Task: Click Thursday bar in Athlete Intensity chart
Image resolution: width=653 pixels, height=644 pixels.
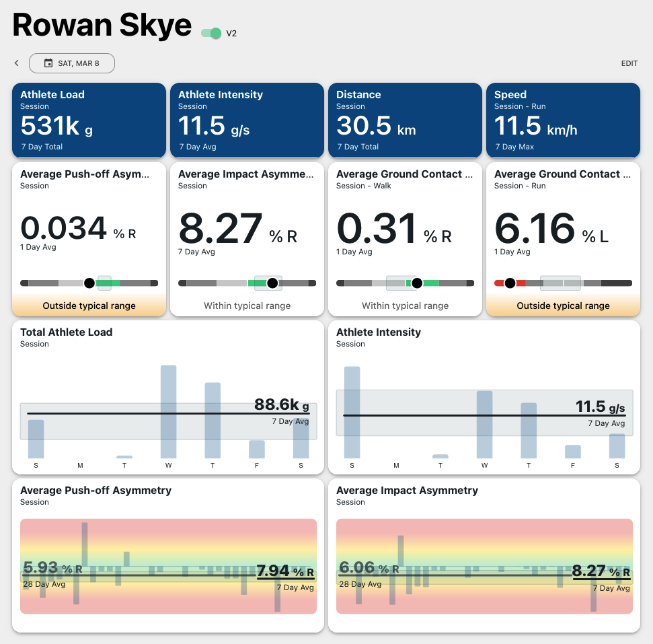Action: 529,431
